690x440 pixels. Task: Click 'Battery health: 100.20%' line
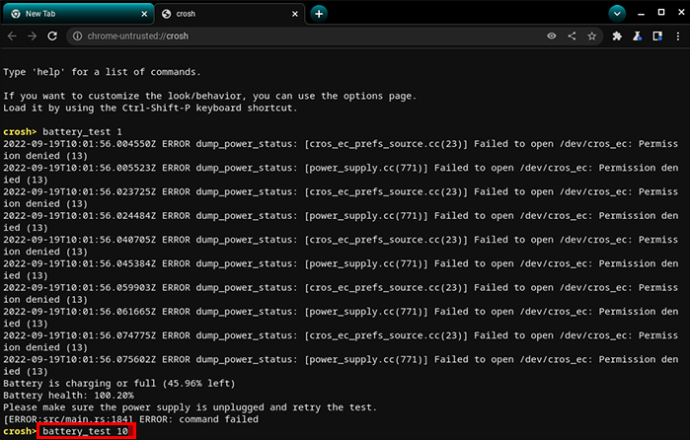tap(68, 395)
